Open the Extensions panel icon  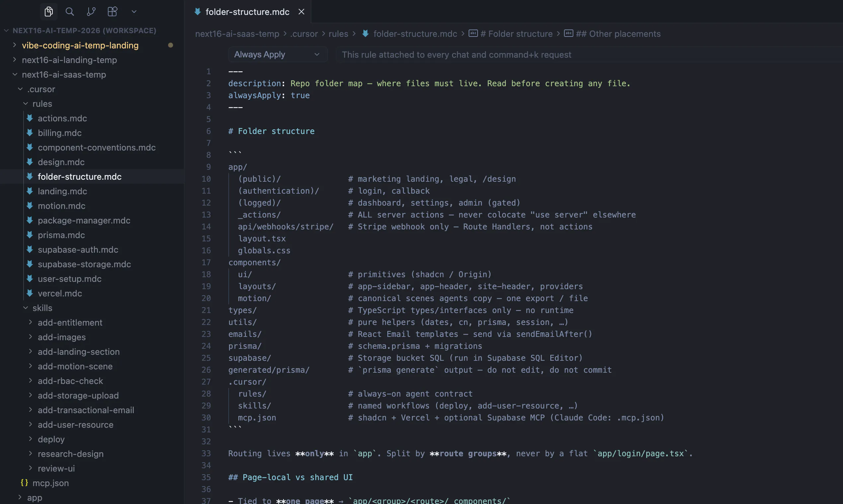click(112, 12)
